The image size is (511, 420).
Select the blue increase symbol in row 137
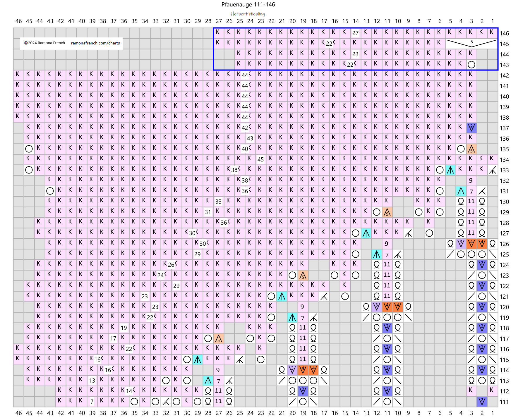click(471, 128)
